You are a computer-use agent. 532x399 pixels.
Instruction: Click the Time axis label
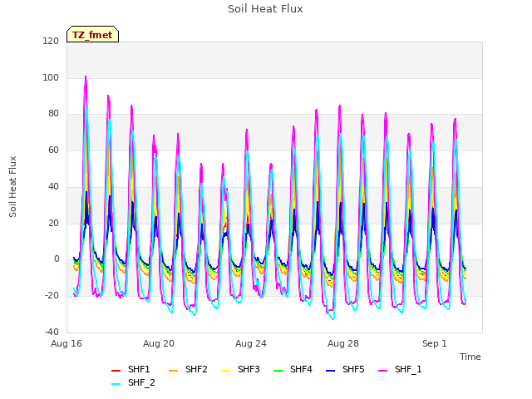click(x=470, y=357)
